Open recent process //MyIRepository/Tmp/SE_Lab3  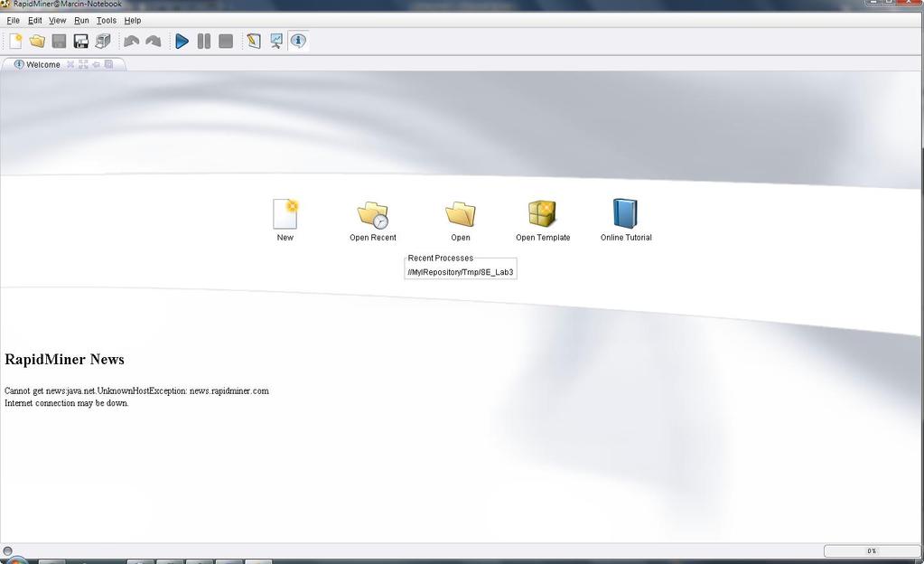[461, 272]
